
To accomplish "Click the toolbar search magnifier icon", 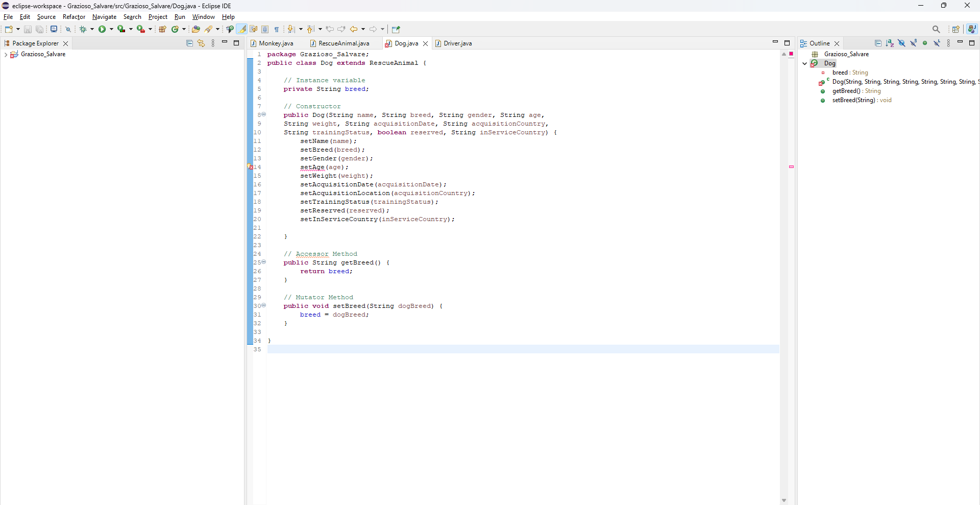I will coord(936,30).
